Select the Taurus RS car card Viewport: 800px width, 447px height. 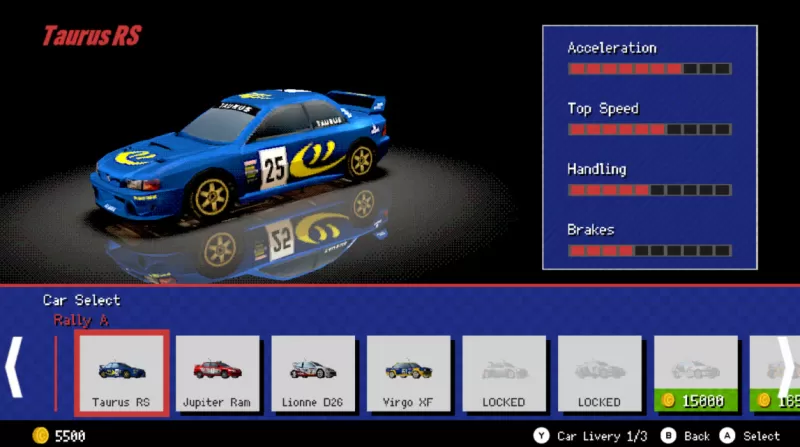[121, 373]
